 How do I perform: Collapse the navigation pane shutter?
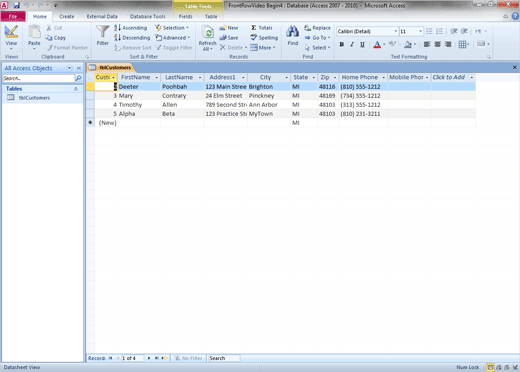coord(79,68)
